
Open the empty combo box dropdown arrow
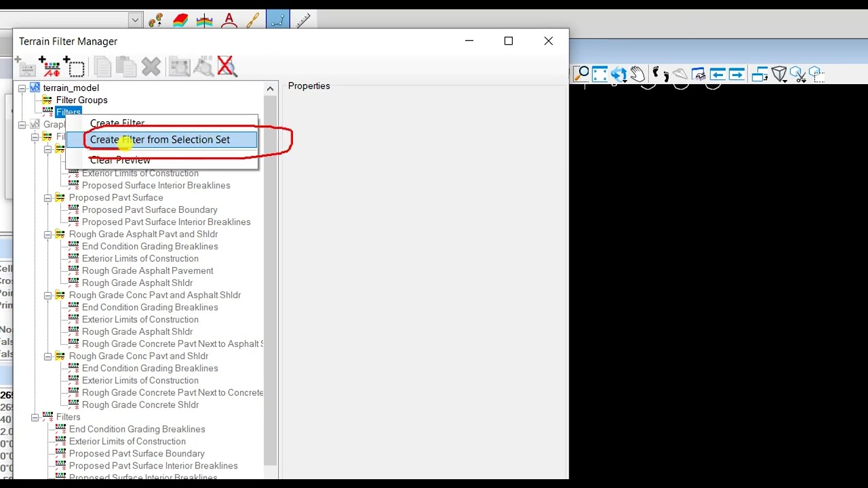click(135, 20)
